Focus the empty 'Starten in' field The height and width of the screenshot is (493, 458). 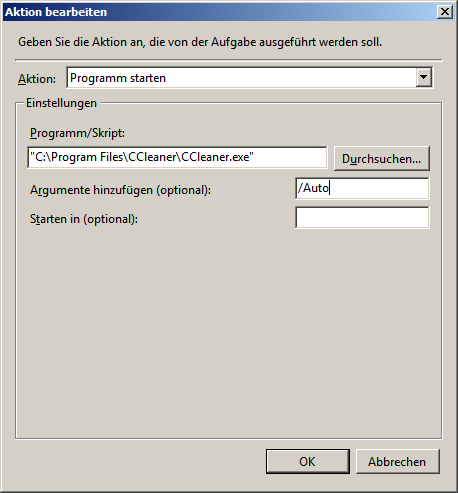tap(362, 217)
